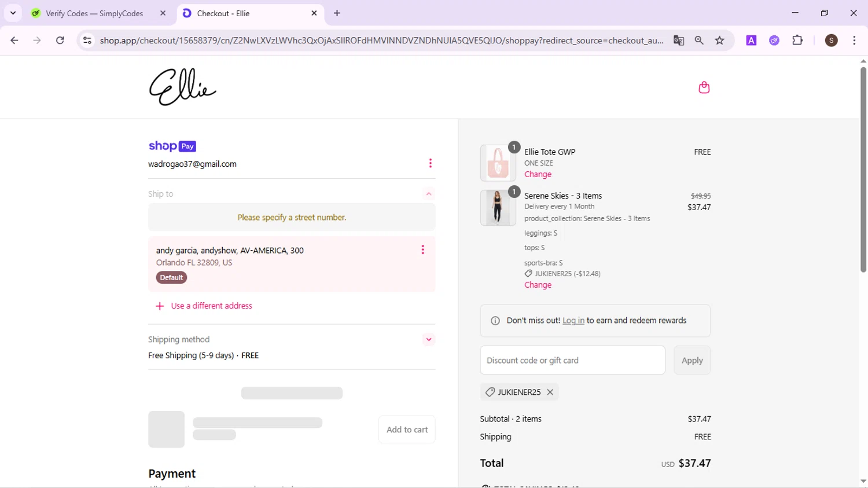This screenshot has width=868, height=488.
Task: Switch to Verify Codes — SimplyCodes tab
Action: (x=94, y=13)
